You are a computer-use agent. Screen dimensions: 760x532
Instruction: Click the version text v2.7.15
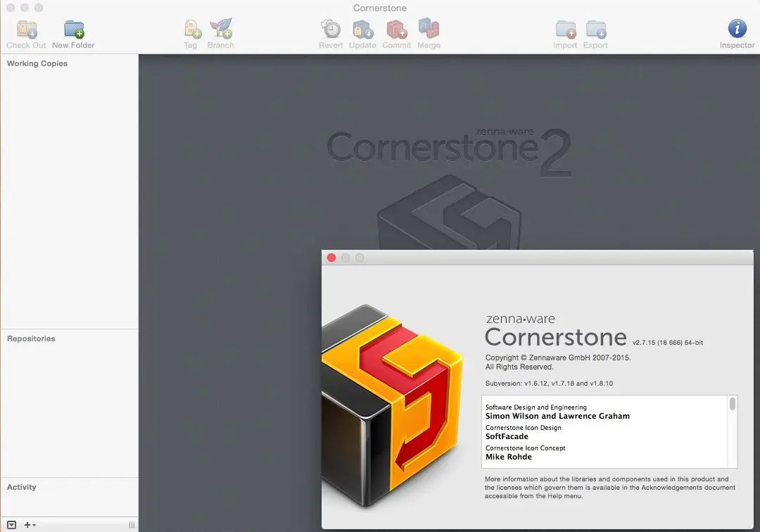click(667, 343)
